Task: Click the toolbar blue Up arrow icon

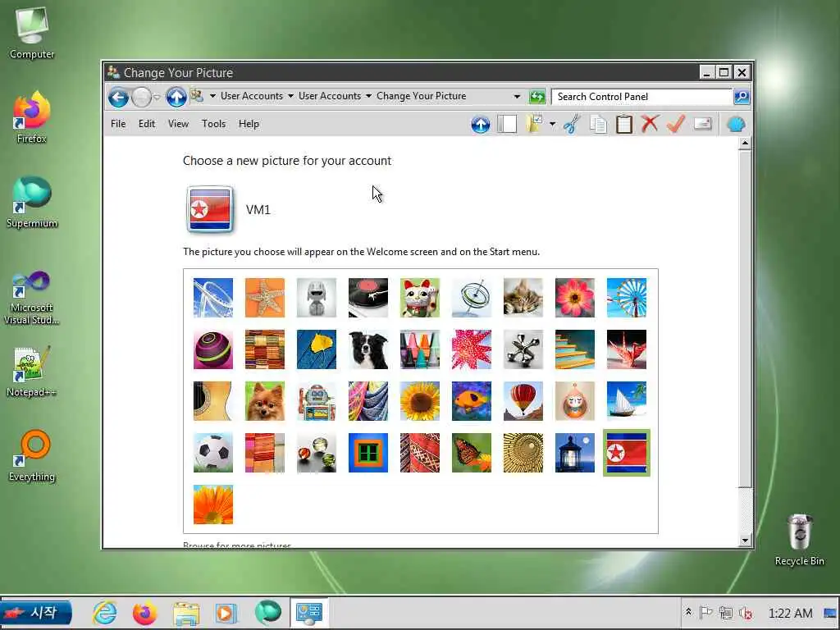Action: point(481,125)
